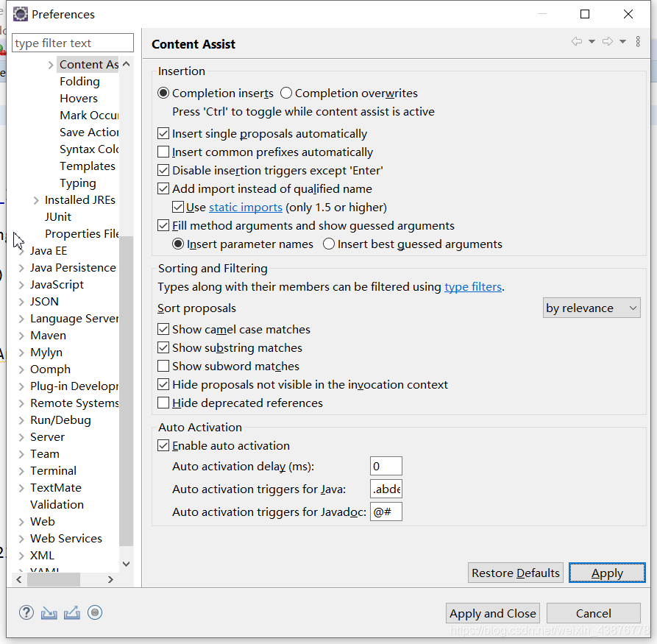Viewport: 657px width, 644px height.
Task: Toggle the Use static imports checkbox
Action: [x=177, y=207]
